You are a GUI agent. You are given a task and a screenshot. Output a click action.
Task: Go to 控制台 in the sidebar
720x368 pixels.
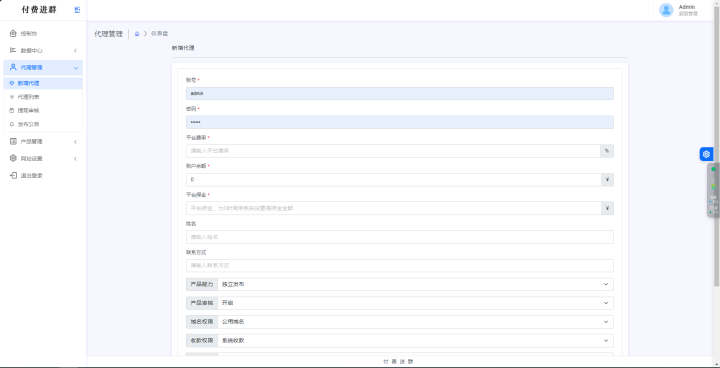[x=43, y=33]
